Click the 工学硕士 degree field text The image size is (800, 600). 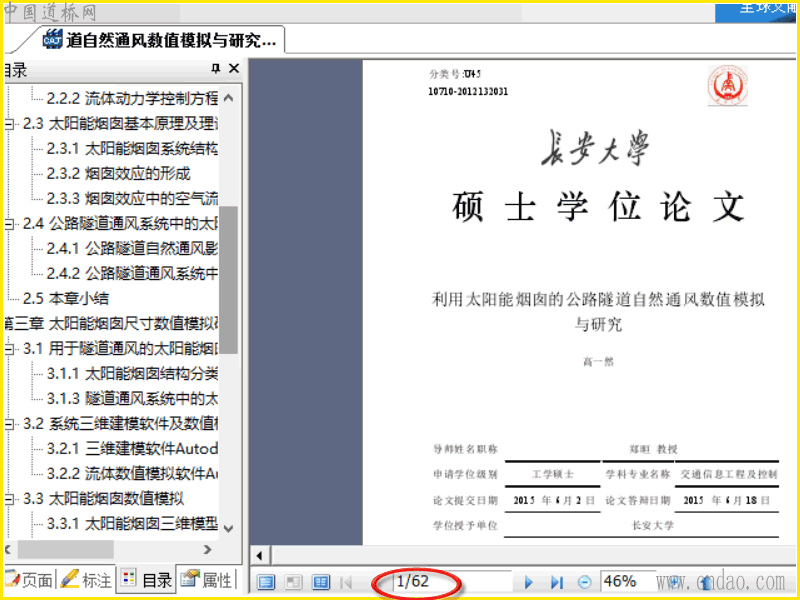(553, 474)
